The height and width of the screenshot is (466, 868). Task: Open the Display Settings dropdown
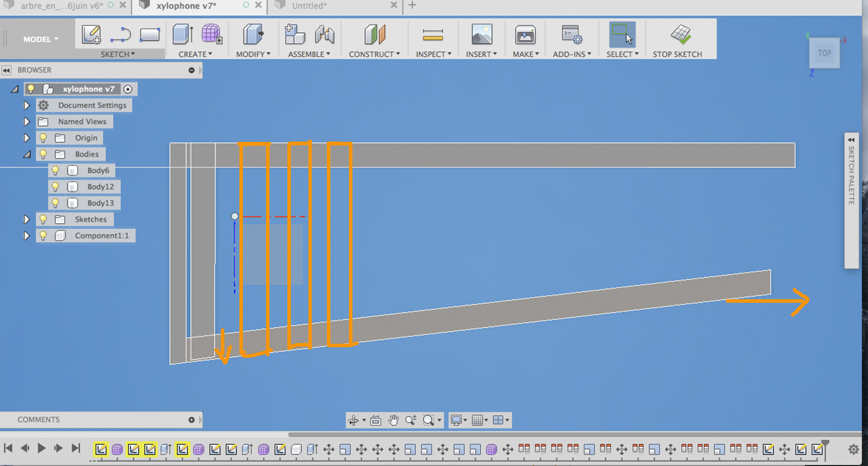459,420
